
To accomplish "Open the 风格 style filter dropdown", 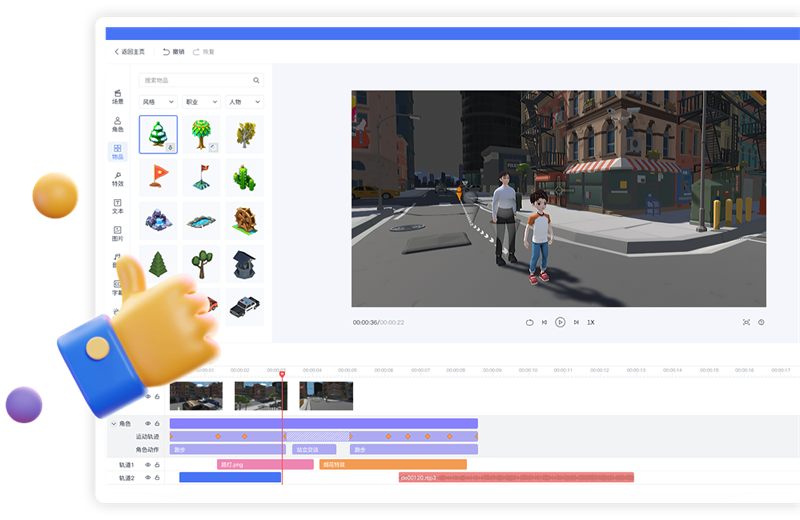I will 158,102.
